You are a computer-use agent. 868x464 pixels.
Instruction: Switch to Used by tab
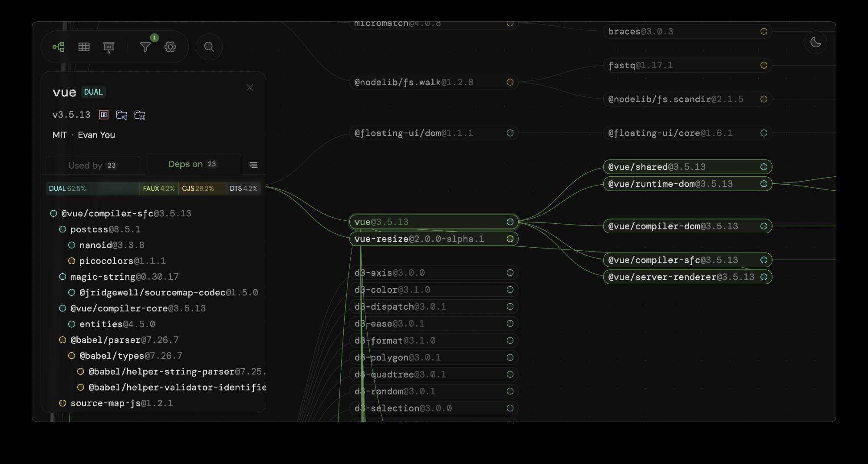(x=93, y=165)
